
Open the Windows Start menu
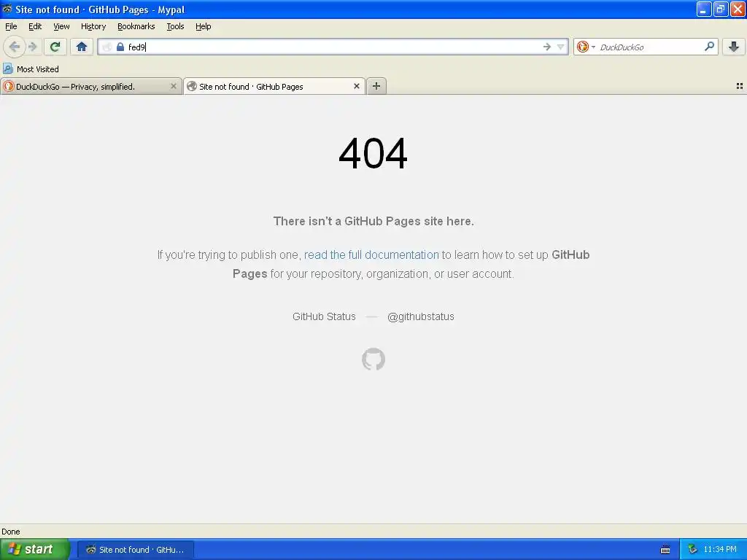(x=35, y=549)
